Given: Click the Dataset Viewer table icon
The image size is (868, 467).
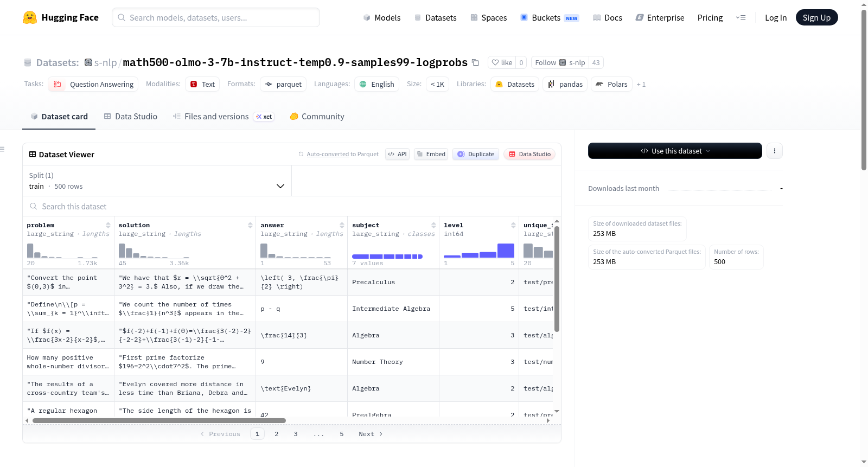Looking at the screenshot, I should (x=33, y=154).
